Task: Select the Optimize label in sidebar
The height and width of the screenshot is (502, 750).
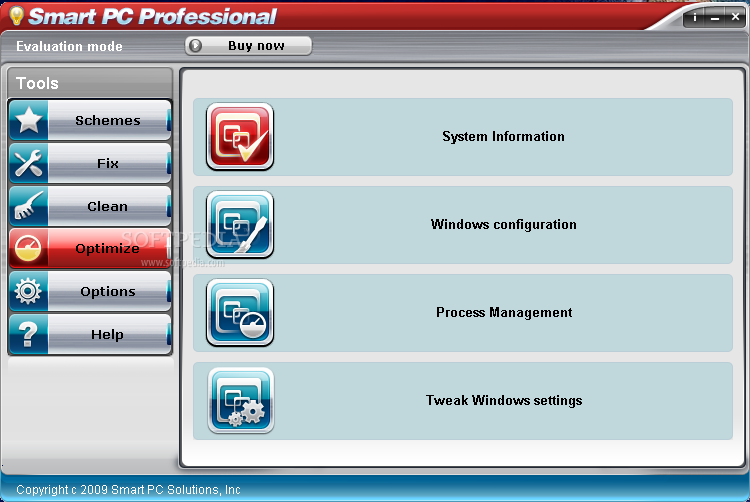Action: (x=108, y=249)
